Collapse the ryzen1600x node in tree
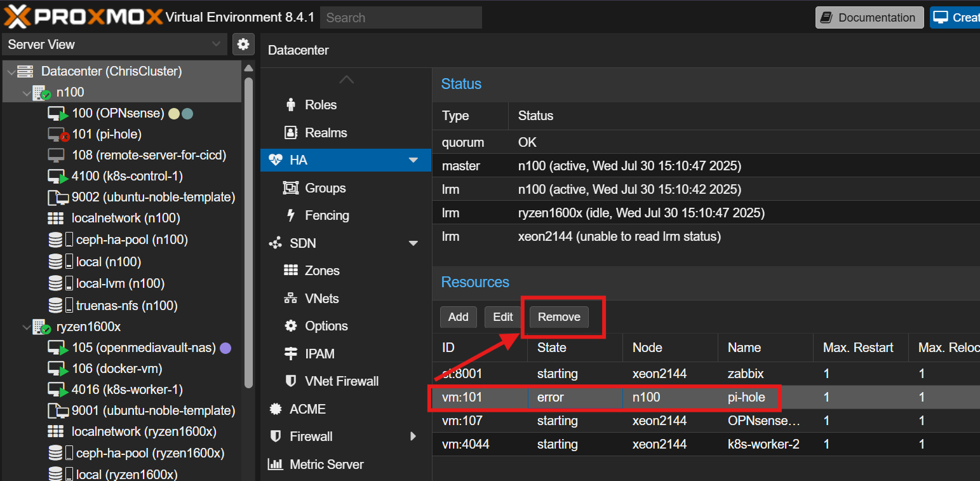The image size is (980, 481). click(26, 327)
